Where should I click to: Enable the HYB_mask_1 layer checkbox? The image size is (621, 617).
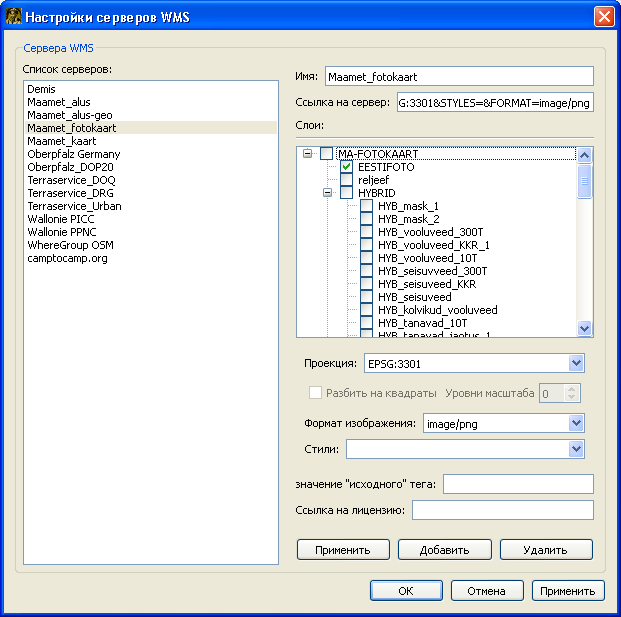tap(367, 206)
